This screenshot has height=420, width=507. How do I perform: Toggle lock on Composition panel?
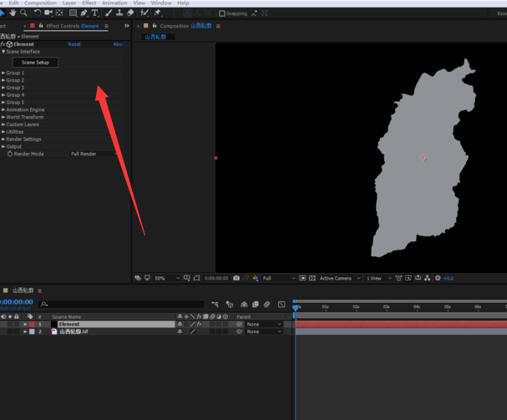[x=155, y=26]
